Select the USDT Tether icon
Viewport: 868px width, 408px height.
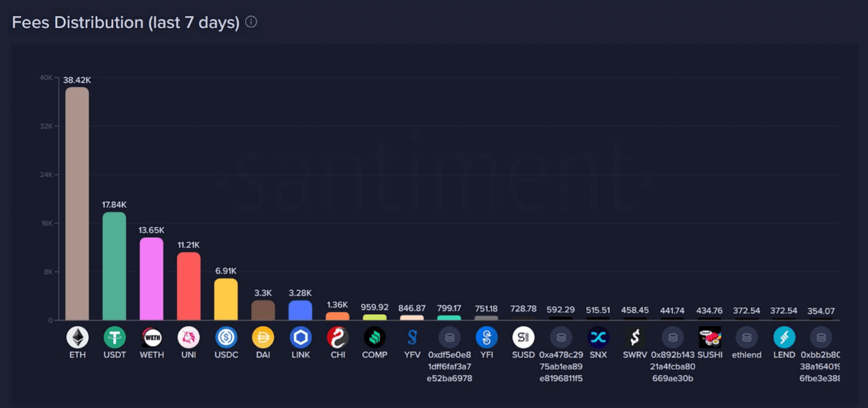[115, 337]
